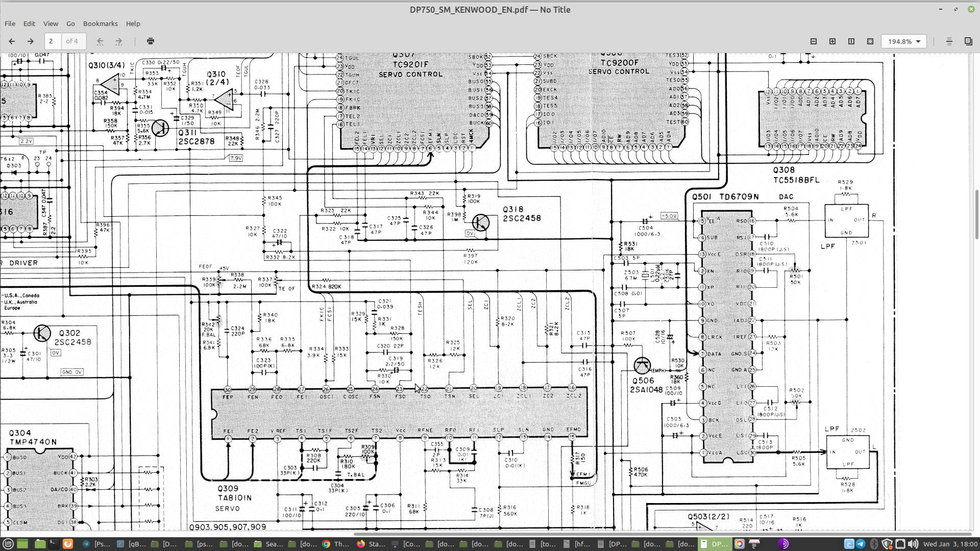Open Telegram from the system tray

coord(861,544)
